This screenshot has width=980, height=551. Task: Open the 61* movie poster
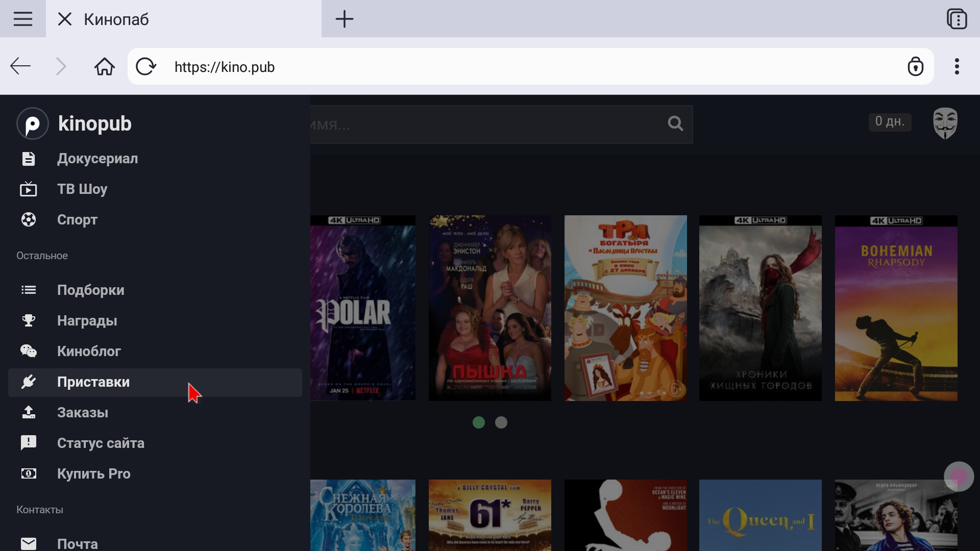click(490, 515)
